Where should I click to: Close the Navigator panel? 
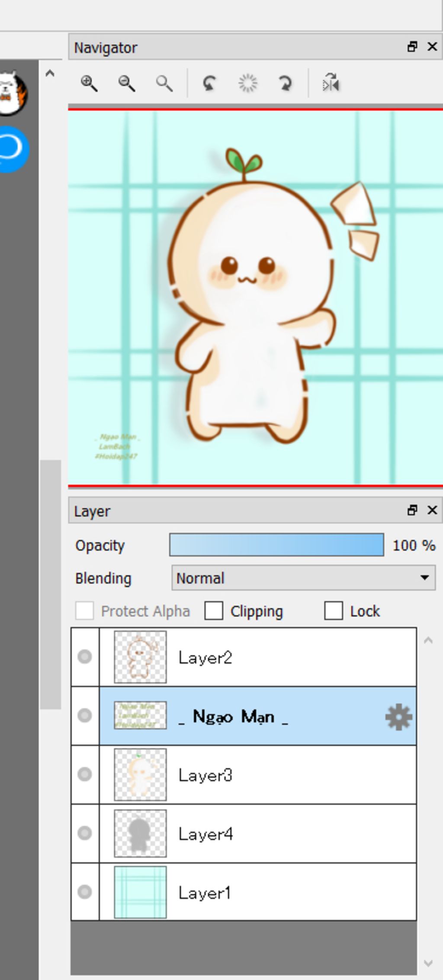coord(432,47)
